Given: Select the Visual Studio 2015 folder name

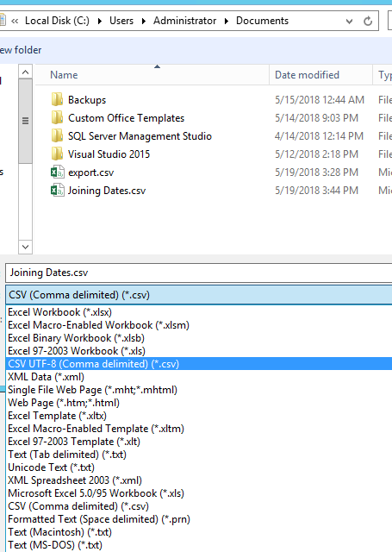Looking at the screenshot, I should pos(109,154).
